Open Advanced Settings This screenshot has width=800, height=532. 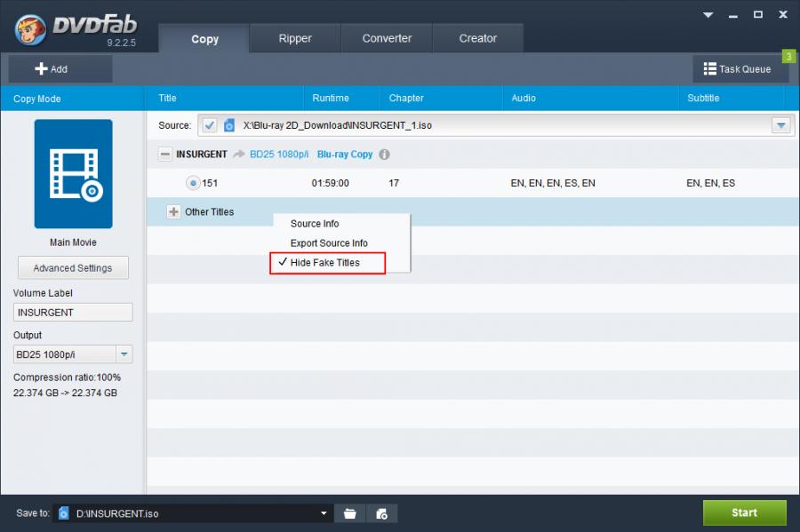point(73,268)
